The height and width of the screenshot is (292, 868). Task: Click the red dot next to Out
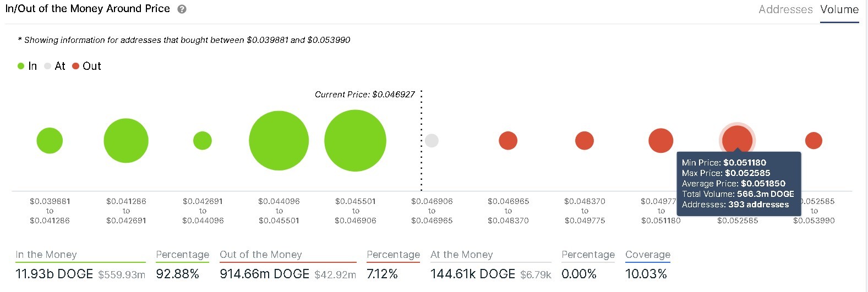[76, 66]
